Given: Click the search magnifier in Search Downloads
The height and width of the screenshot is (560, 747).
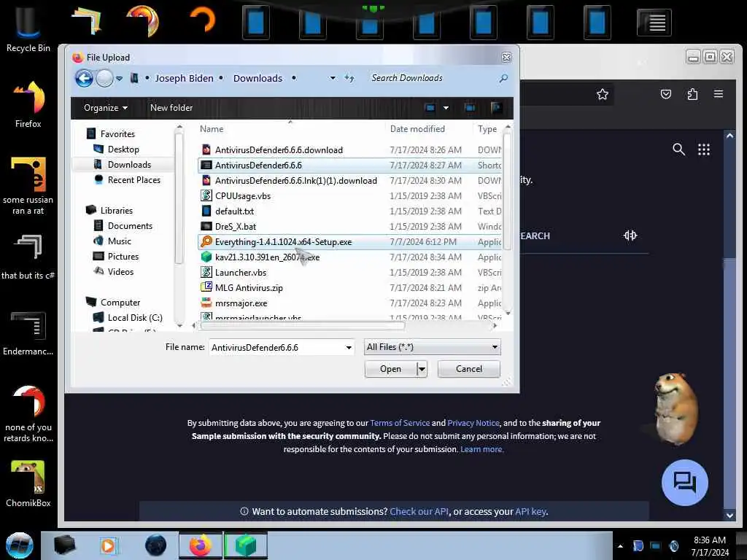Looking at the screenshot, I should tap(503, 78).
